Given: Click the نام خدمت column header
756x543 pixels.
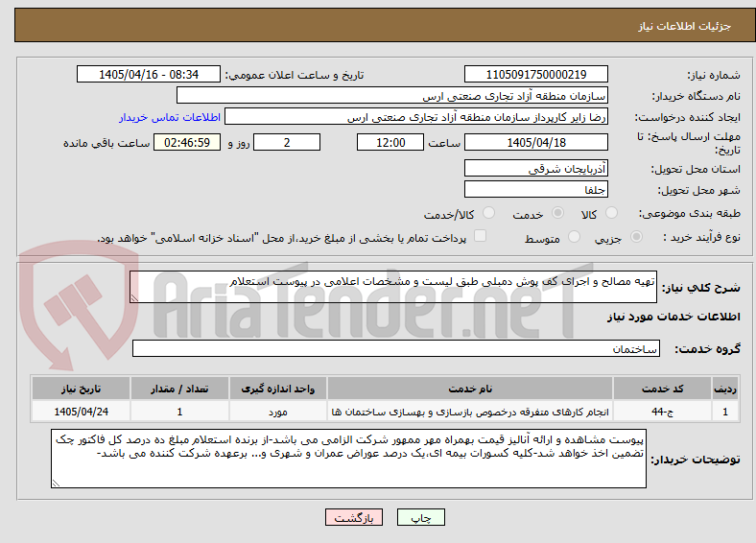Looking at the screenshot, I should tap(470, 389).
